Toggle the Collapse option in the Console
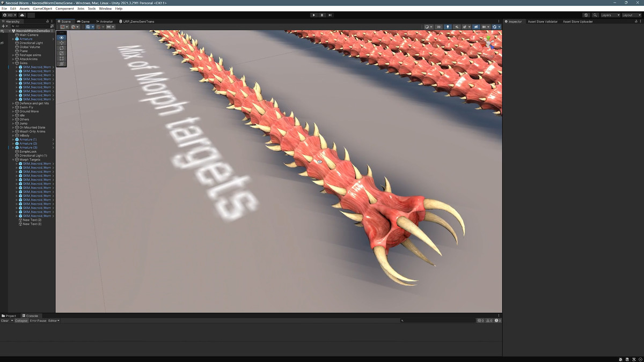 pos(21,321)
